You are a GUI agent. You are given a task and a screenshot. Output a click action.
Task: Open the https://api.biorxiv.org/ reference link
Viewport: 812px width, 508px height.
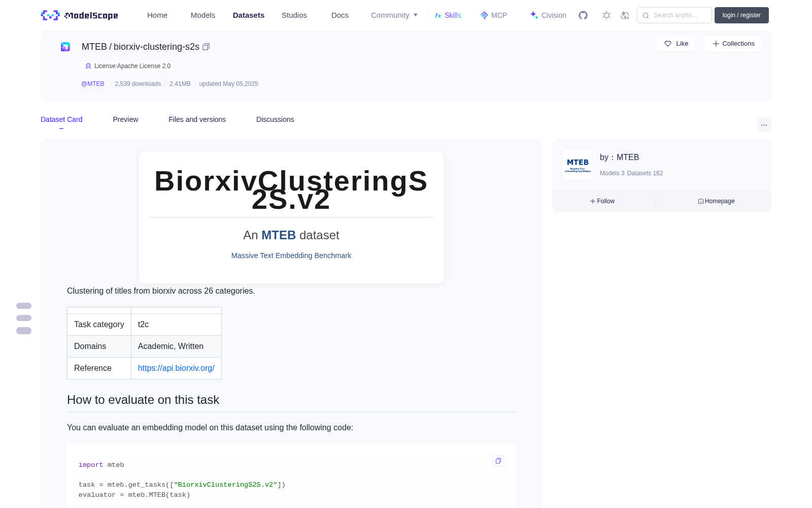176,368
